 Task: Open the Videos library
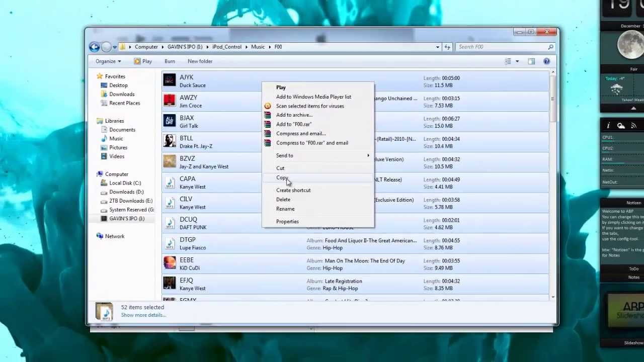117,156
